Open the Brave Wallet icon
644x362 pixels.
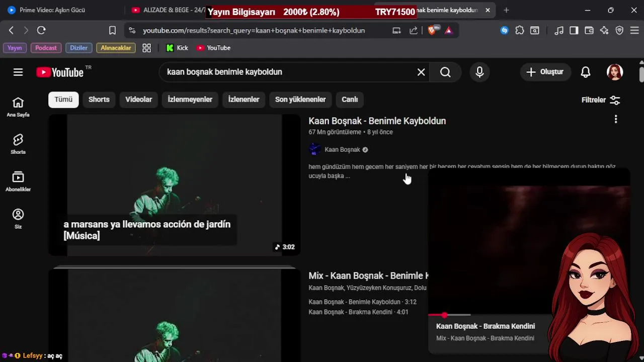click(x=589, y=30)
